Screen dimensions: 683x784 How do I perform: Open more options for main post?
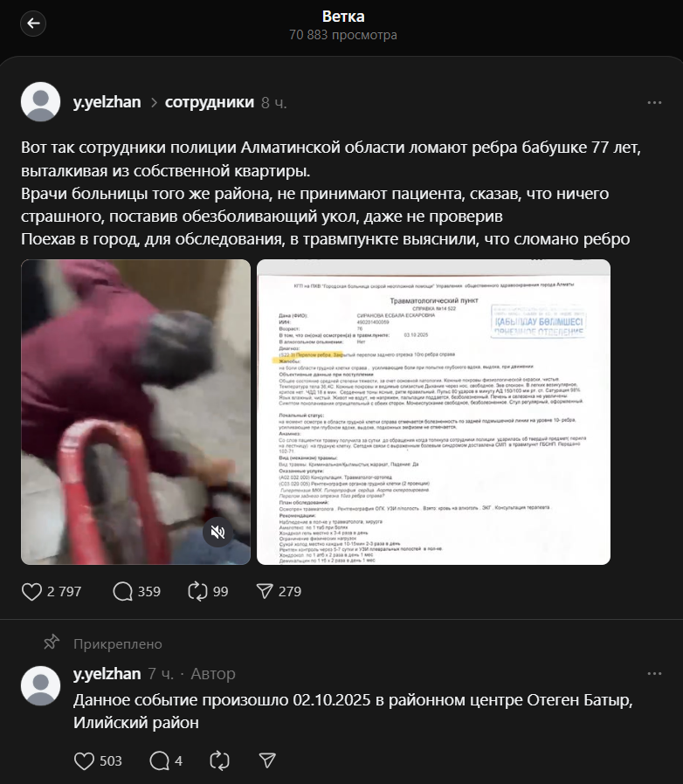[x=654, y=102]
